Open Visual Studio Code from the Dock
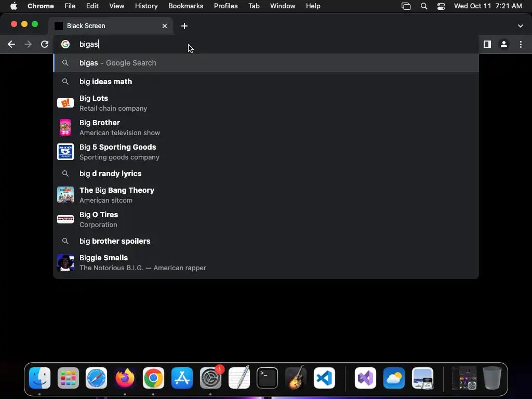 pos(324,378)
